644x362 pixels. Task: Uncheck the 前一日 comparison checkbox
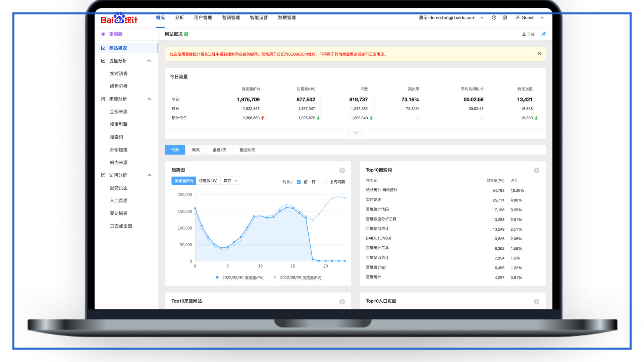click(299, 182)
